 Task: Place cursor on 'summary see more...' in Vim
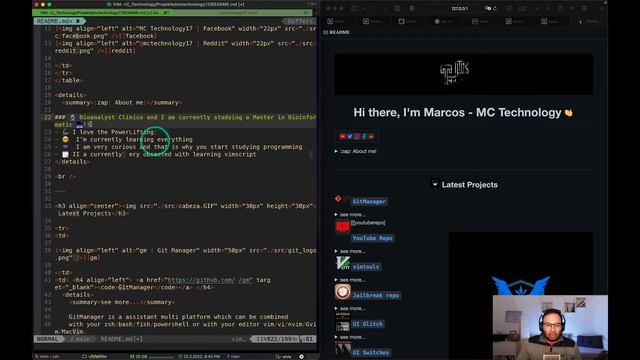pyautogui.click(x=122, y=302)
